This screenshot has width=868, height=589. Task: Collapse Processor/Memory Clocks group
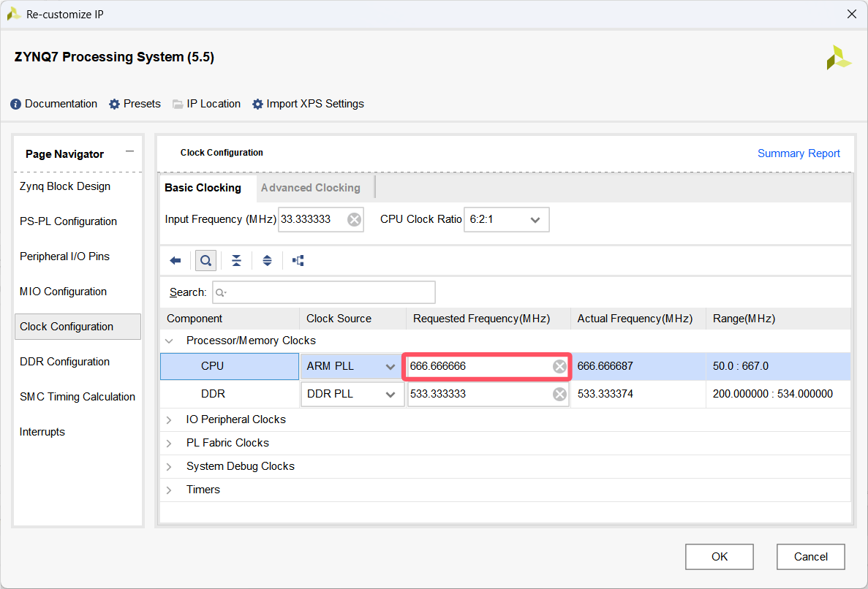point(170,341)
